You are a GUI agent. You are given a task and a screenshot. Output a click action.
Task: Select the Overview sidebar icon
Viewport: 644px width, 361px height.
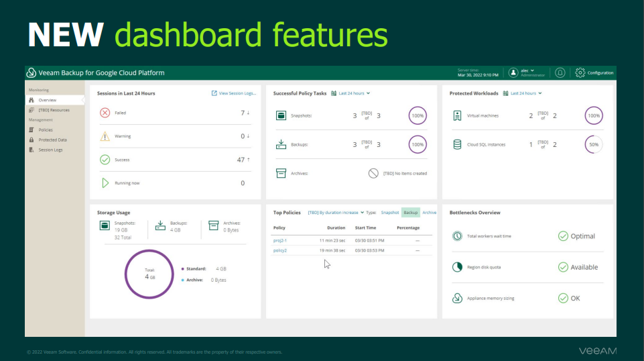tap(31, 100)
